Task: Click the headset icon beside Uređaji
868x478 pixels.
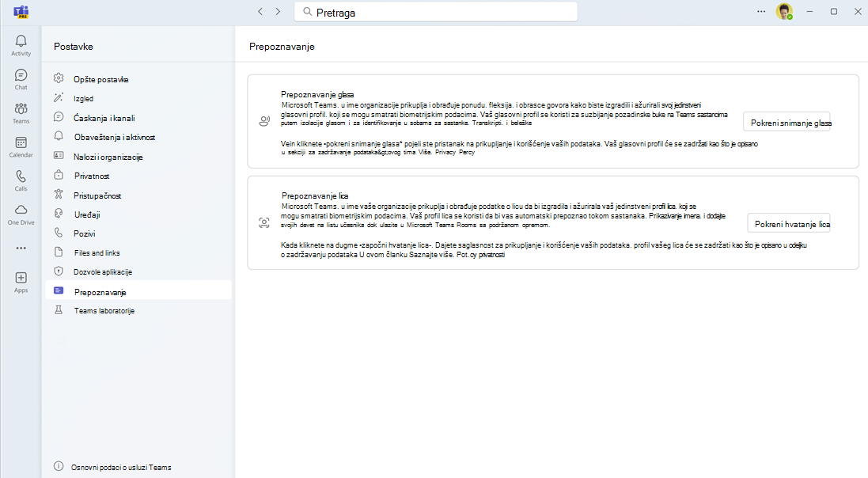Action: [x=59, y=214]
